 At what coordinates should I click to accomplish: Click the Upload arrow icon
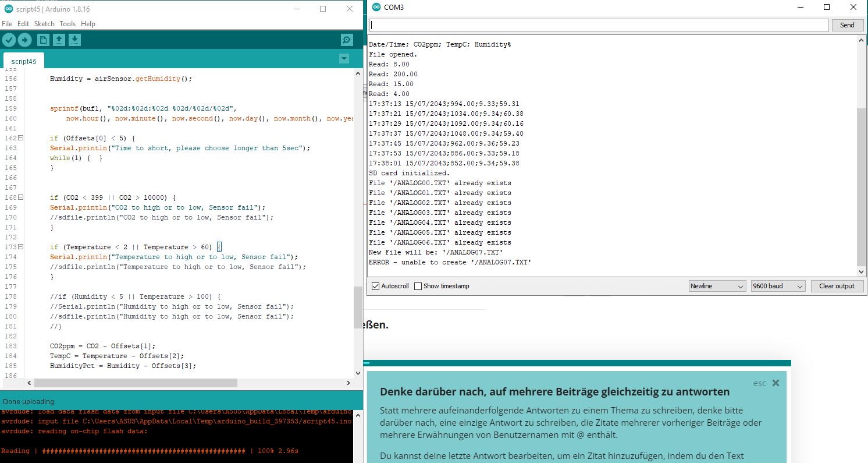(x=24, y=40)
